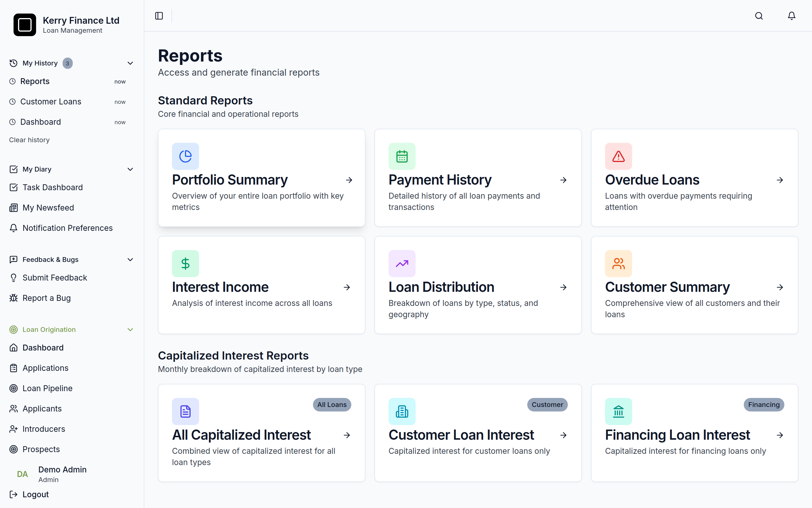Click the All Capitalized Interest document icon
Screen dimensions: 812x508
[186, 411]
